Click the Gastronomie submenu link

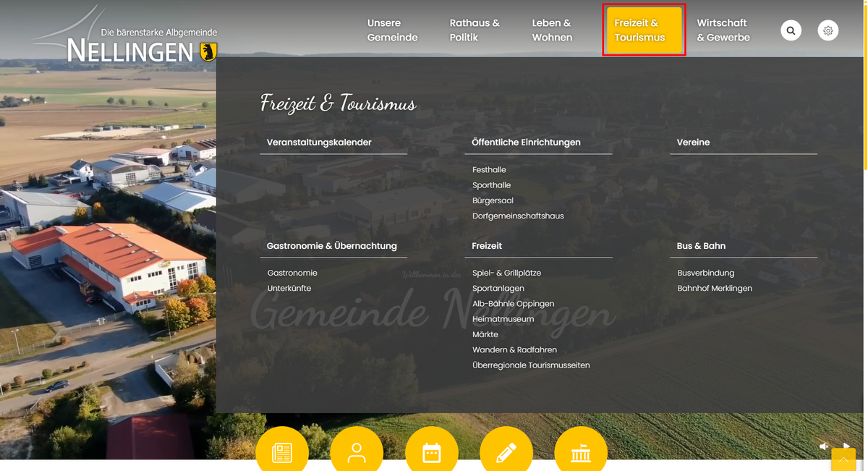coord(292,273)
